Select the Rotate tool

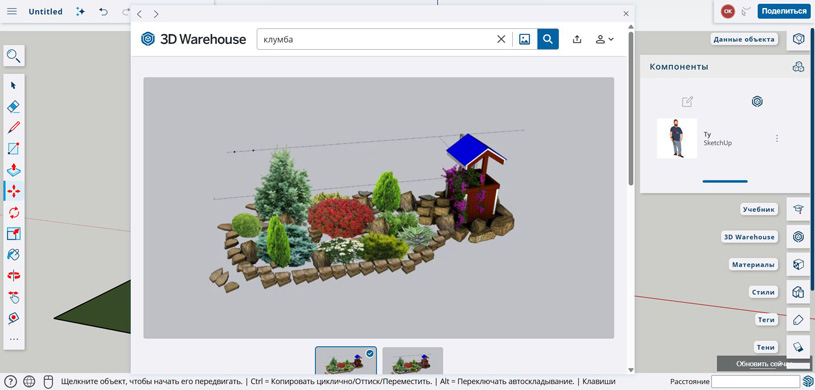click(14, 212)
